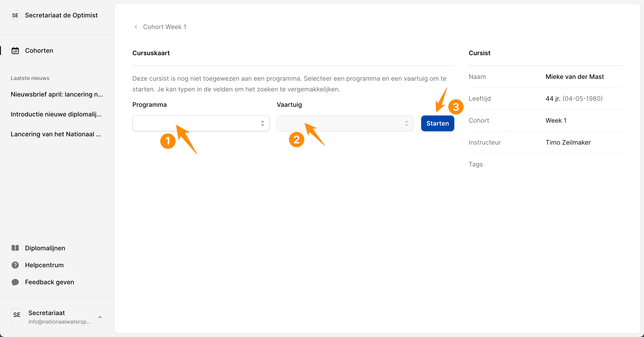Expand the Secretariaat account menu chevron
The image size is (644, 337).
pyautogui.click(x=100, y=317)
